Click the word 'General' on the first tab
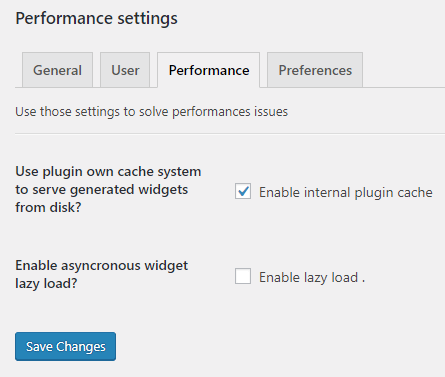Viewport: 445px width, 377px height. tap(57, 70)
